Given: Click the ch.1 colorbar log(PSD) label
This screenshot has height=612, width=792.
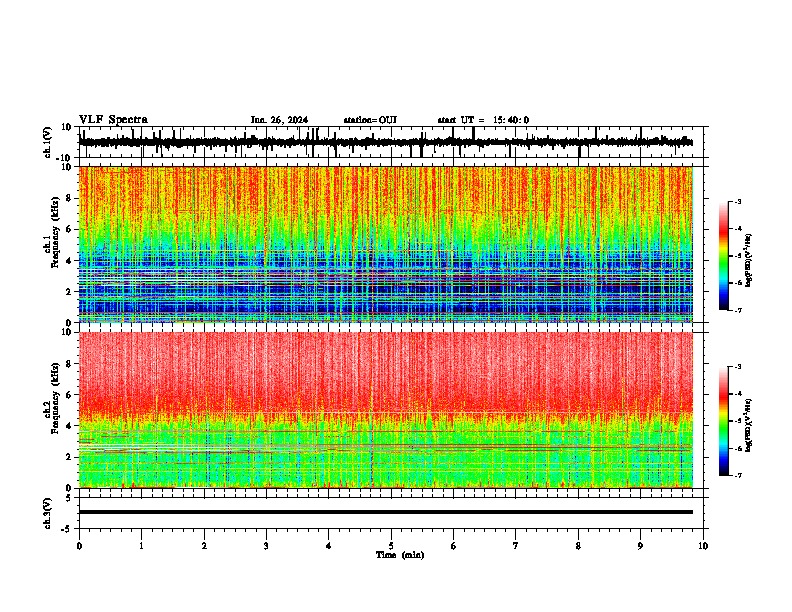Looking at the screenshot, I should click(748, 260).
